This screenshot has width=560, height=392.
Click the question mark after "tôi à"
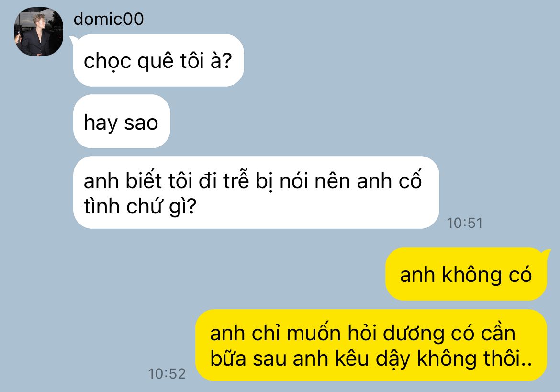[226, 61]
